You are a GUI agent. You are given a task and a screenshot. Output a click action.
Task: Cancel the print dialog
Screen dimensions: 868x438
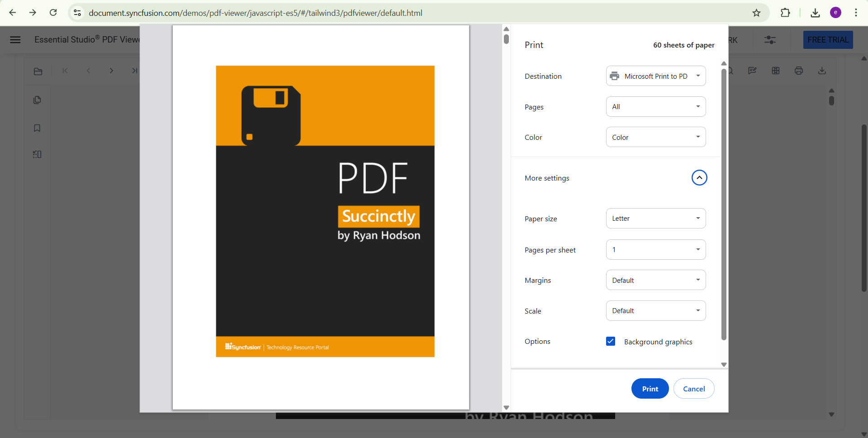coord(693,388)
